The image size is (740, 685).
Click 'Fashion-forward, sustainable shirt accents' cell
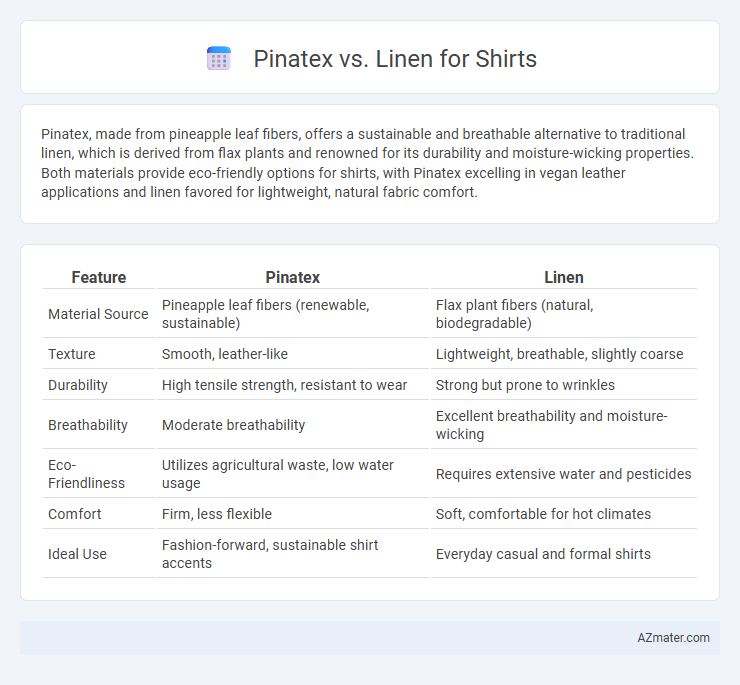pyautogui.click(x=293, y=554)
